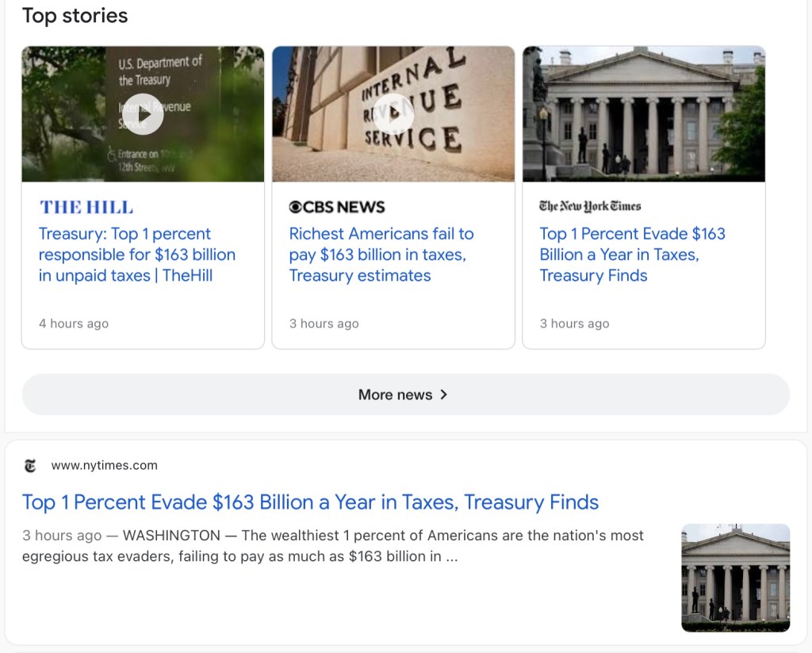Expand More news with the chevron arrow
Viewport: 812px width, 653px height.
pyautogui.click(x=444, y=394)
